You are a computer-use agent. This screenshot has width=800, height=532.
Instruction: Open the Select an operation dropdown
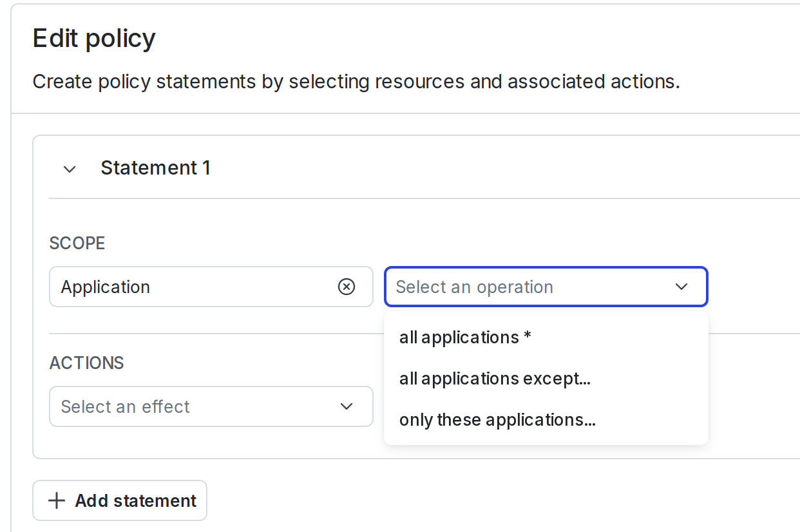point(546,287)
